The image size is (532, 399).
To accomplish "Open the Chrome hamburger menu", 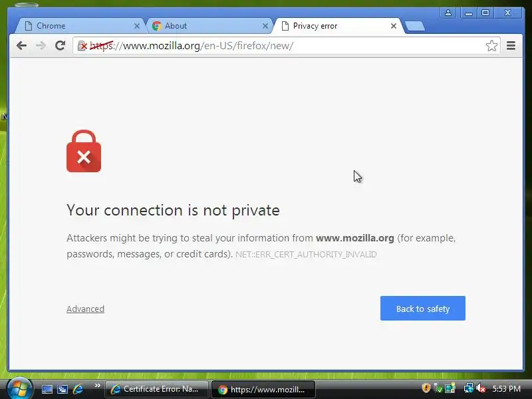I will coord(511,45).
